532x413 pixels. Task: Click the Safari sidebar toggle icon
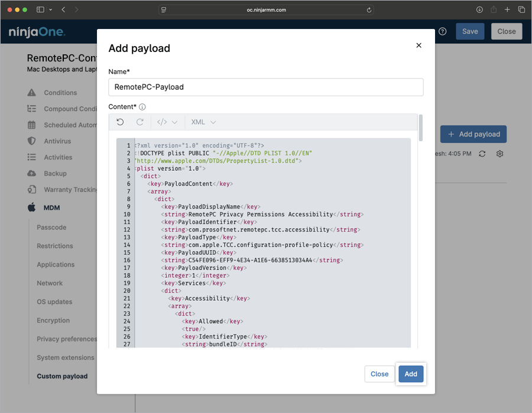(40, 9)
